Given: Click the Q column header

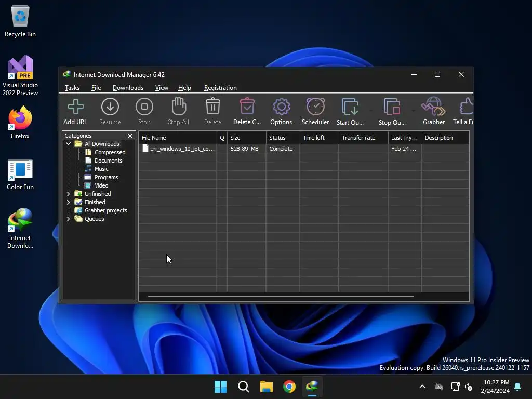Looking at the screenshot, I should tap(222, 138).
